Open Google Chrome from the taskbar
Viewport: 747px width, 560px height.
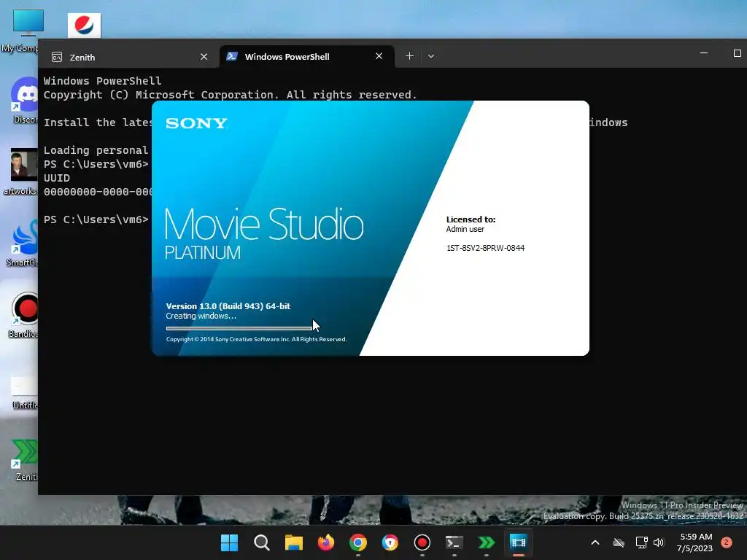pos(357,542)
